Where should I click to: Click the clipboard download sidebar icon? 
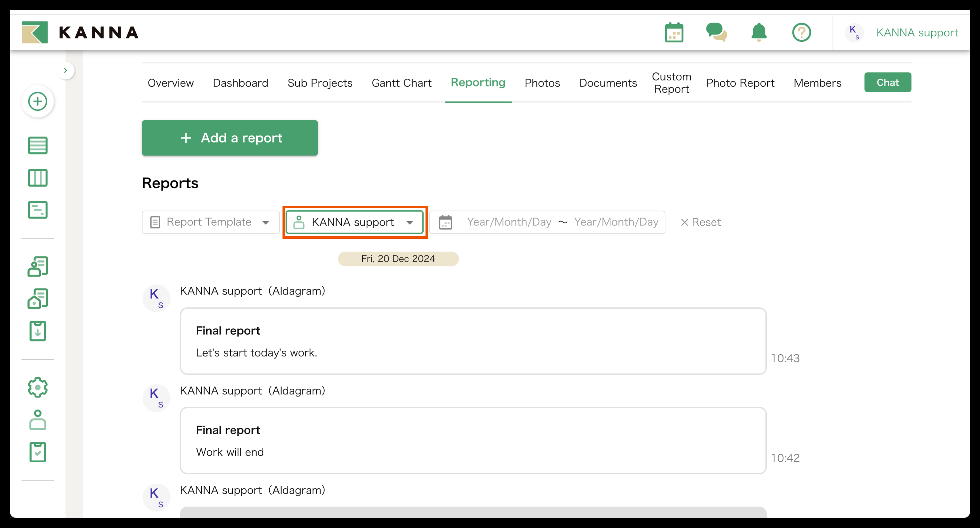click(38, 331)
